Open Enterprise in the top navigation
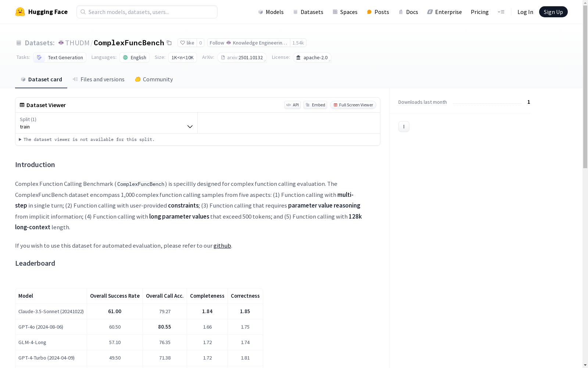 [444, 12]
